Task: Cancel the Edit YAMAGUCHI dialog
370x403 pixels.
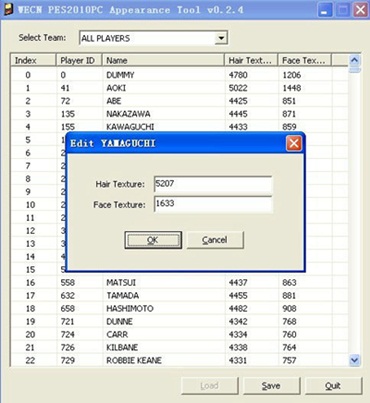Action: click(x=215, y=240)
